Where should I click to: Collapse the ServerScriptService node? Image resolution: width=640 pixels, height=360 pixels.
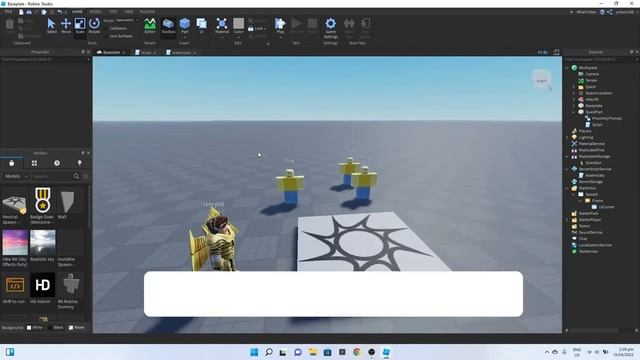click(x=567, y=169)
